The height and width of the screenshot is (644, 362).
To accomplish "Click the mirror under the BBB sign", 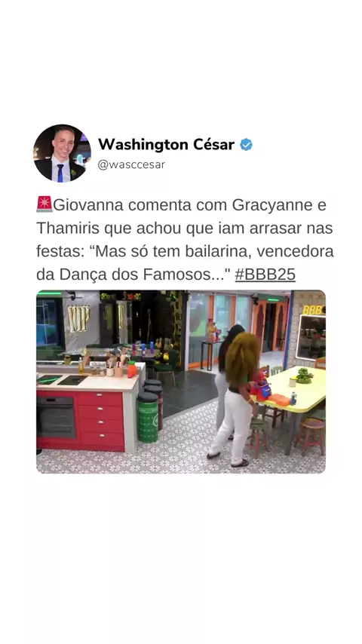I will (x=311, y=337).
